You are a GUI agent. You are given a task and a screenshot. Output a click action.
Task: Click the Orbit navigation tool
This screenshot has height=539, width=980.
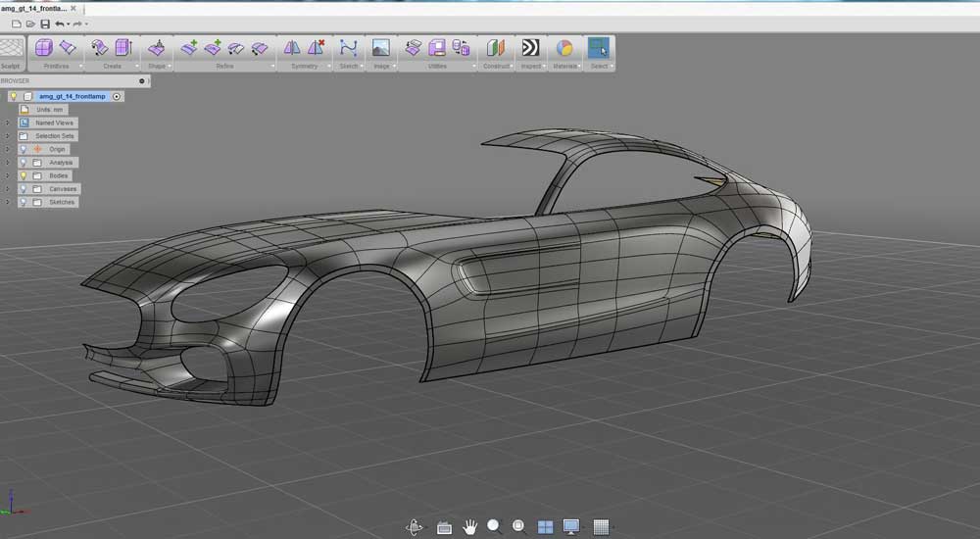tap(414, 527)
